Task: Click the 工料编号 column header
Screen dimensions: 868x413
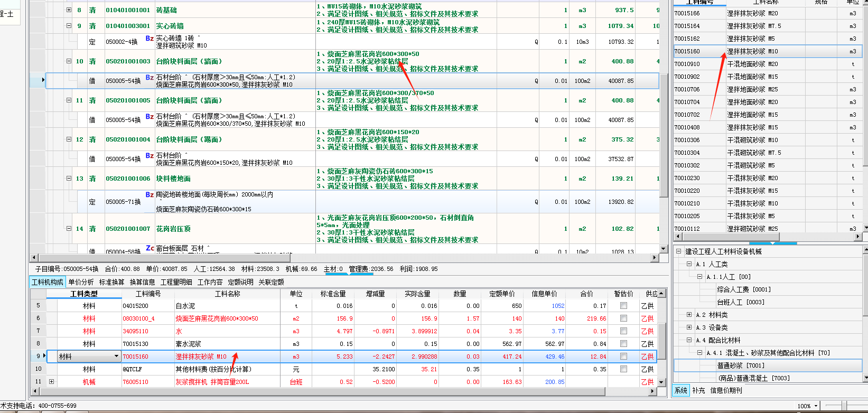Action: 148,294
